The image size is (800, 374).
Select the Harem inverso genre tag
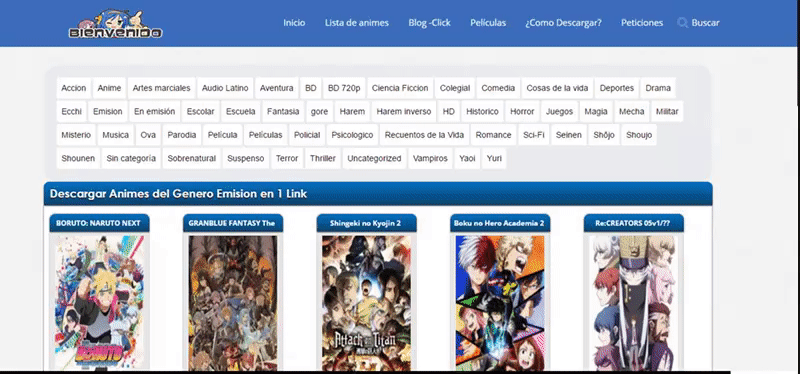(x=404, y=111)
